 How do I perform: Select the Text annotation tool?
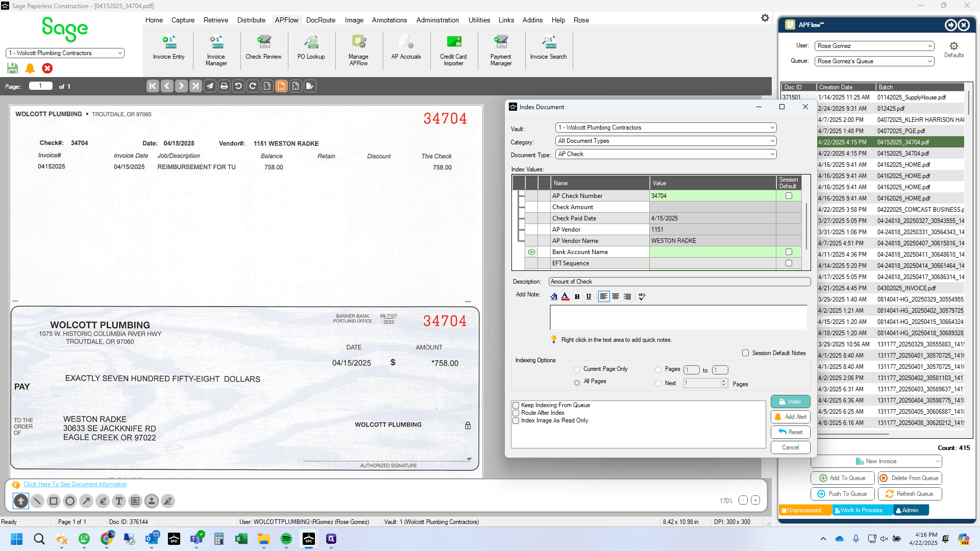coord(119,501)
